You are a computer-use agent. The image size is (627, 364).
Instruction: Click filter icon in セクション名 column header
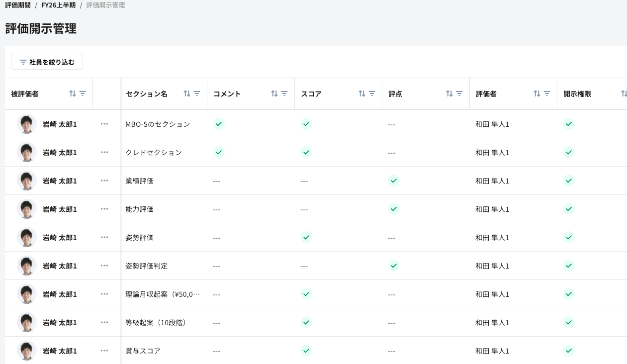coord(197,93)
